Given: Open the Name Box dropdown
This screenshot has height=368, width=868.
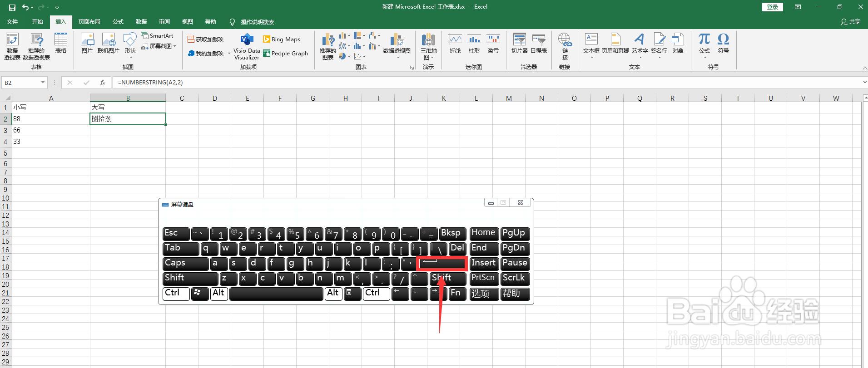Looking at the screenshot, I should click(x=43, y=83).
